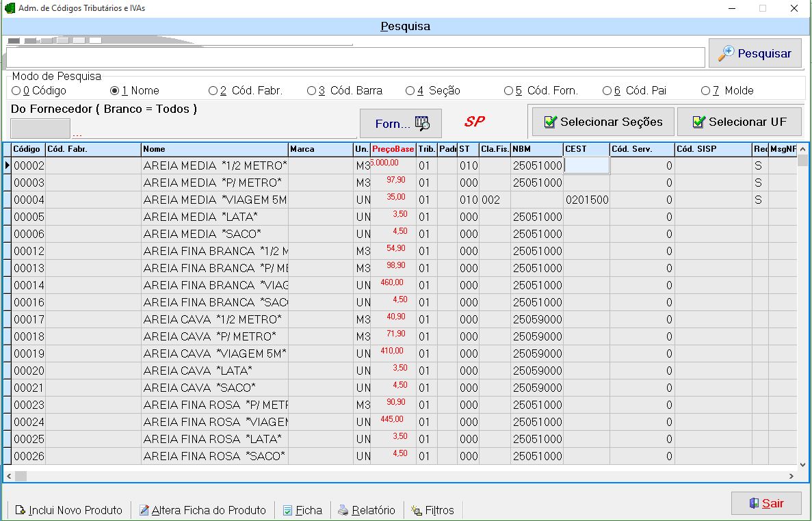Exit using the Sair button
Viewport: 812px width, 521px height.
pyautogui.click(x=765, y=503)
